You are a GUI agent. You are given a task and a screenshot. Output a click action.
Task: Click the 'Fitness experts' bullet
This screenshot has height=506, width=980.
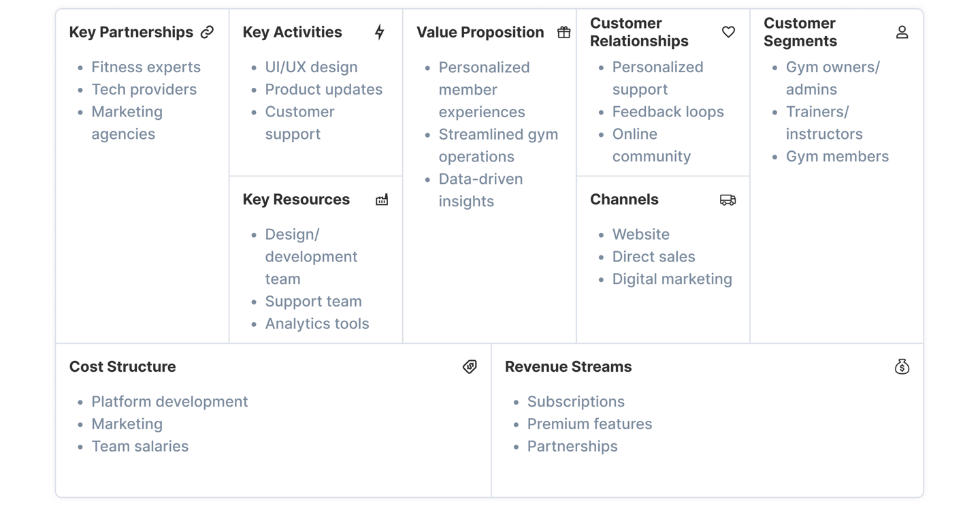coord(146,67)
